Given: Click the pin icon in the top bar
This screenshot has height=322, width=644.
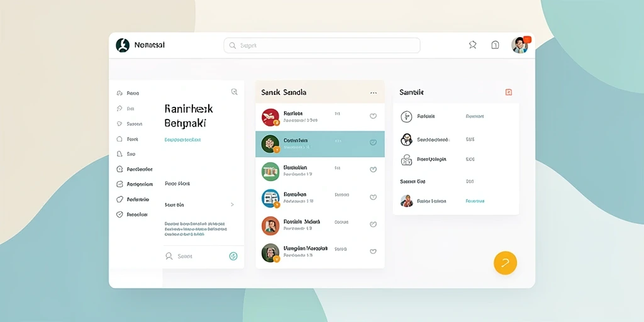Looking at the screenshot, I should coord(473,45).
